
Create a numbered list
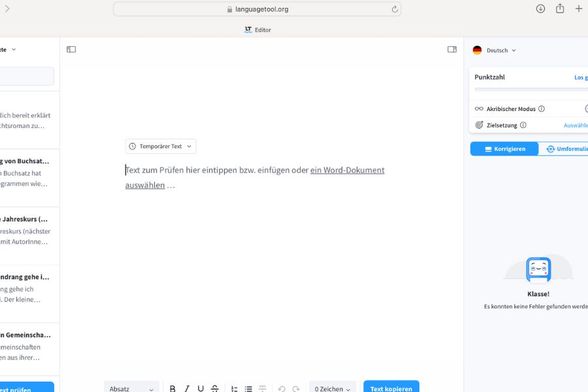coord(234,387)
